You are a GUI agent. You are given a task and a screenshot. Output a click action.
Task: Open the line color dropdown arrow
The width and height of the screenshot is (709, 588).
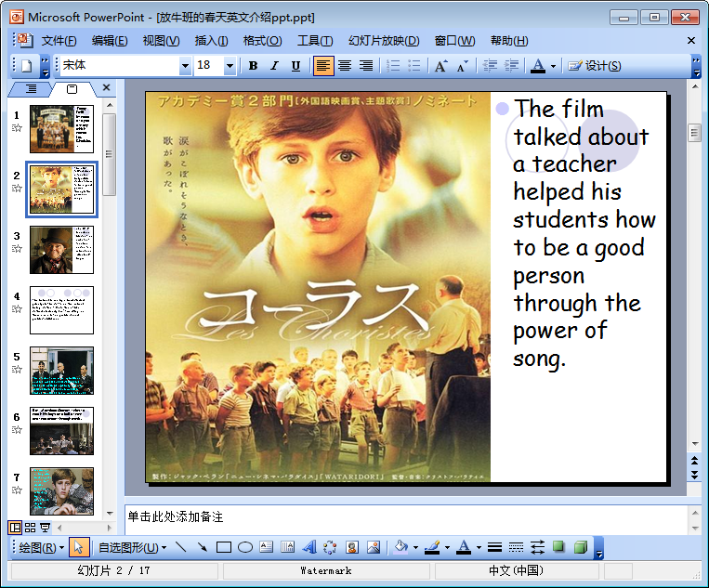447,547
